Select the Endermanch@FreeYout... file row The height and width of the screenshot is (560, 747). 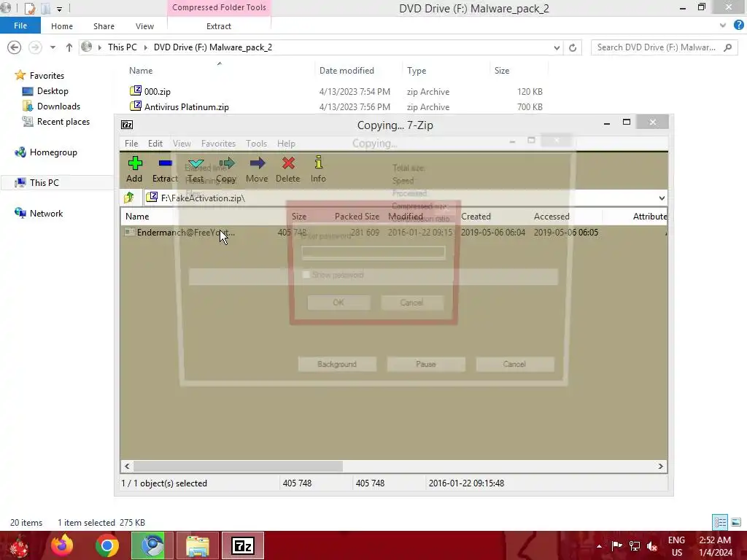(x=393, y=233)
